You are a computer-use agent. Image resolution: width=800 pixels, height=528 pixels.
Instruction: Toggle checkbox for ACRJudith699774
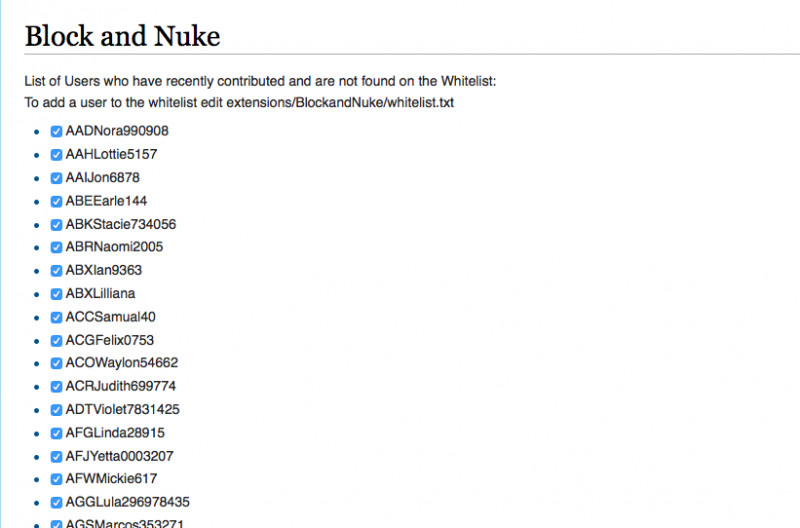pos(57,386)
